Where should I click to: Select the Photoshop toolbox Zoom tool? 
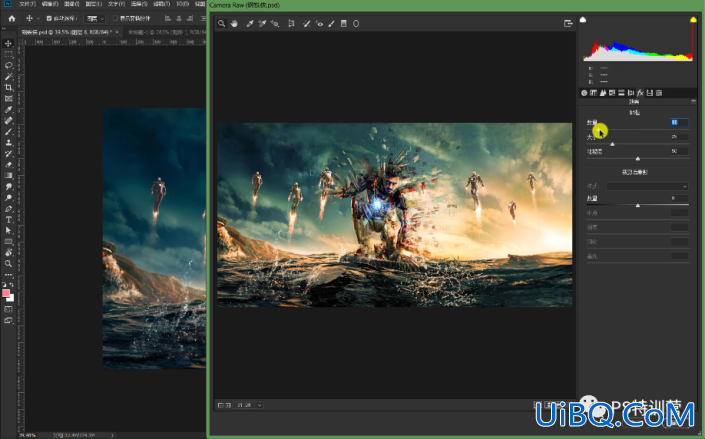[x=9, y=264]
